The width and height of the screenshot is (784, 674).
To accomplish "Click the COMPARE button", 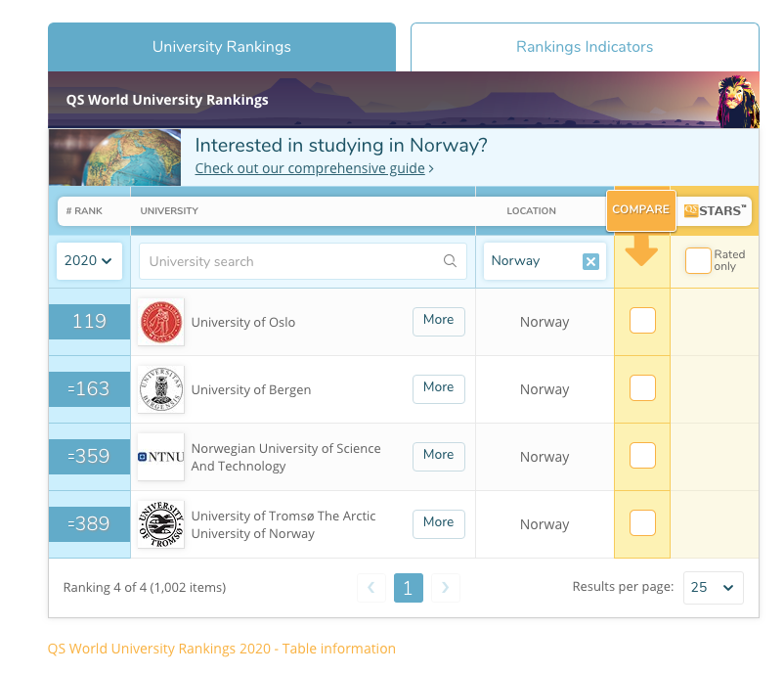I will coord(641,210).
